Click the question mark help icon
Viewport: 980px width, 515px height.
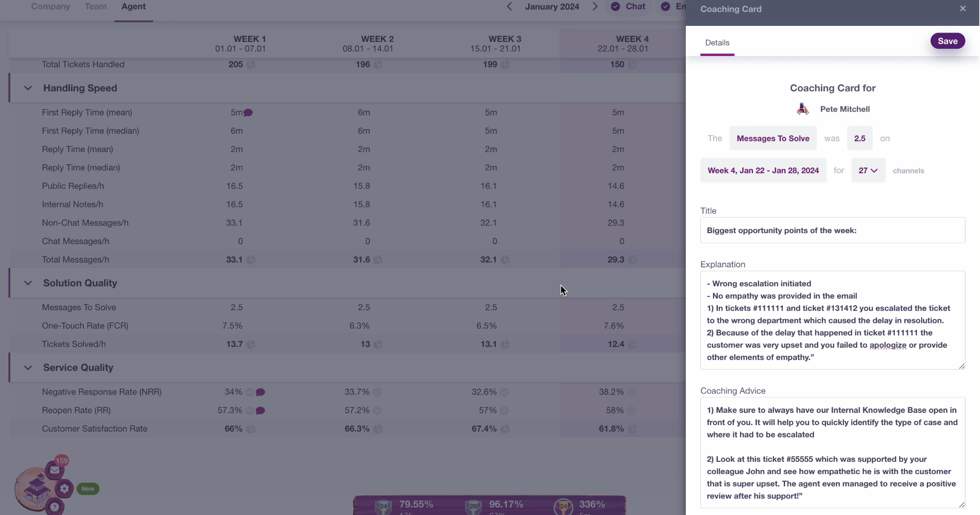[55, 507]
